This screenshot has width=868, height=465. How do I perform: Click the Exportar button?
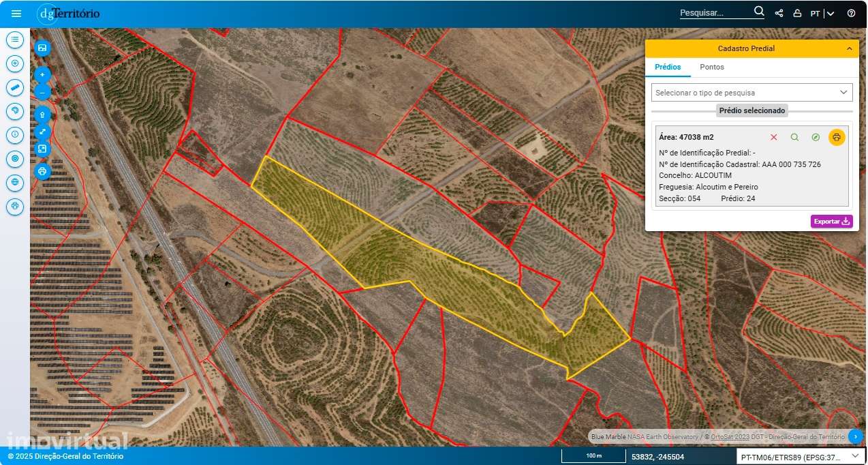832,221
